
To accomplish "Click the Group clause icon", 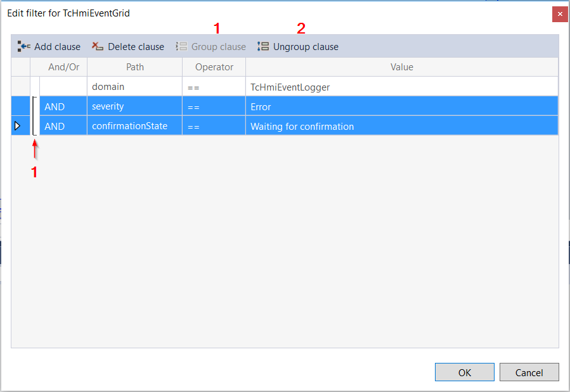I will pos(181,46).
